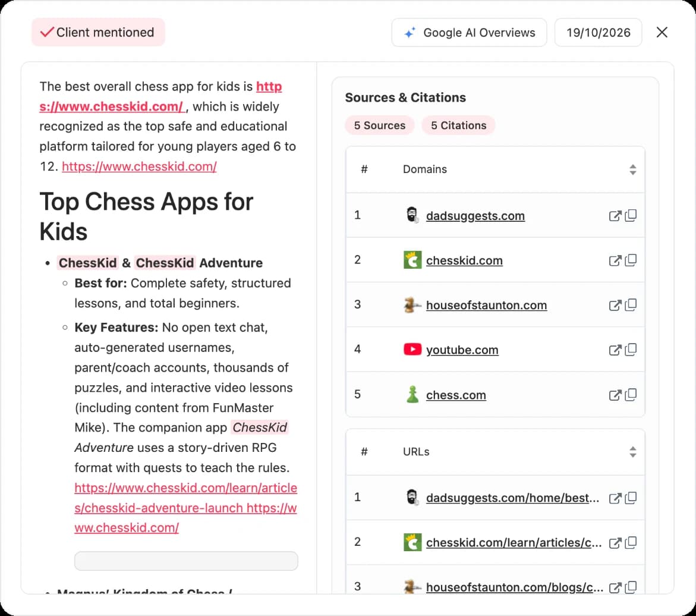This screenshot has height=616, width=696.
Task: Copy the youtube.com domain
Action: click(x=631, y=350)
